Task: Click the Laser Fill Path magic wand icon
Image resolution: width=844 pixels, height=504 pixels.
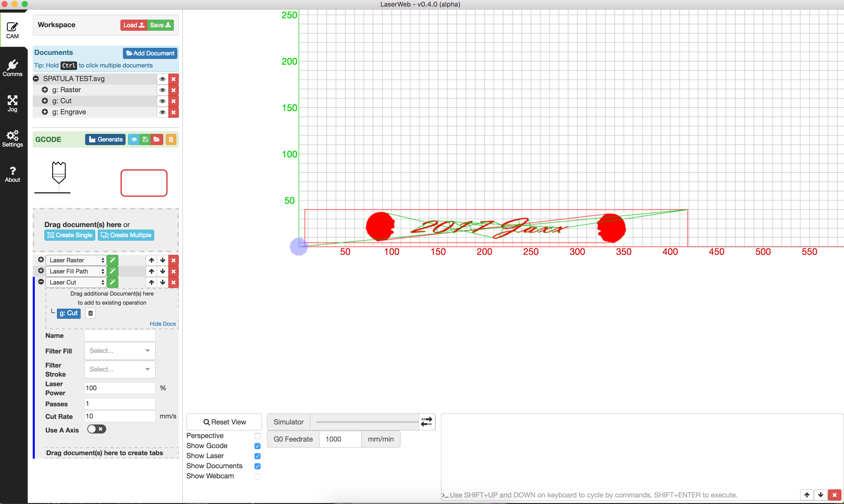Action: [112, 272]
